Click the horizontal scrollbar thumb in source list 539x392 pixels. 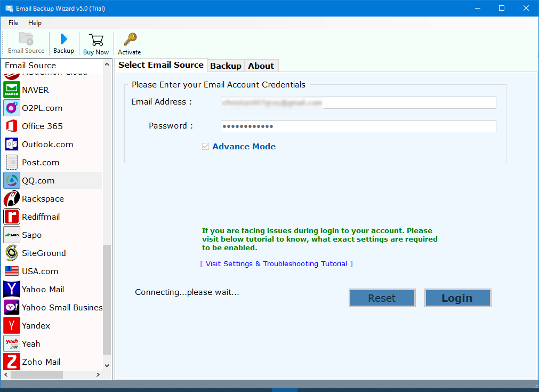37,375
